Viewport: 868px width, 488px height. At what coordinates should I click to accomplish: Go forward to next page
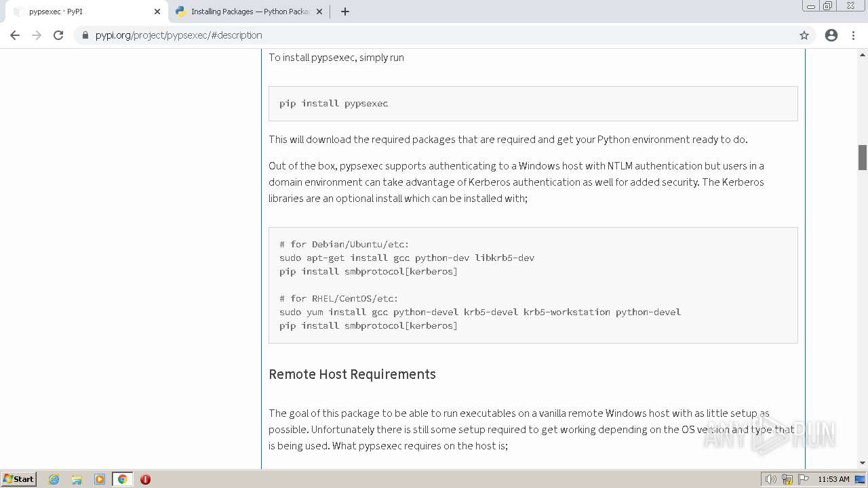click(x=37, y=35)
